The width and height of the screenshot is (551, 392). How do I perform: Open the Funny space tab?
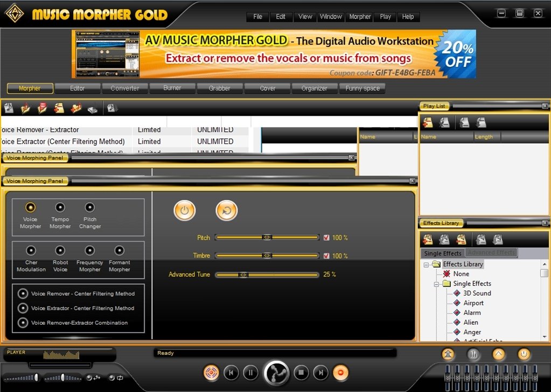tap(362, 88)
